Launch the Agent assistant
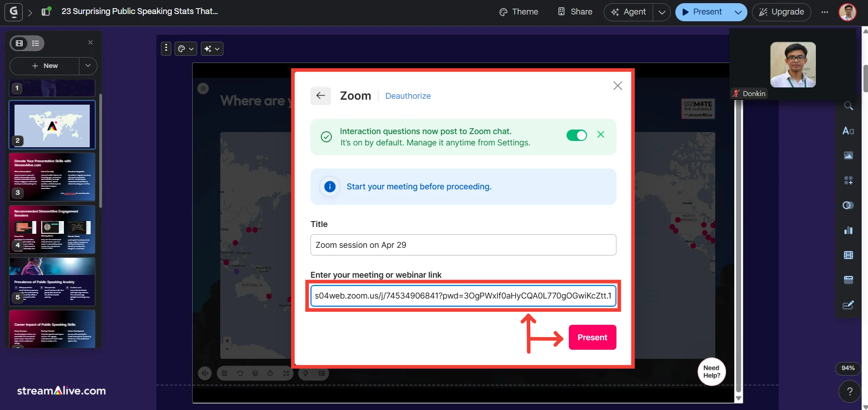This screenshot has height=410, width=868. tap(628, 12)
